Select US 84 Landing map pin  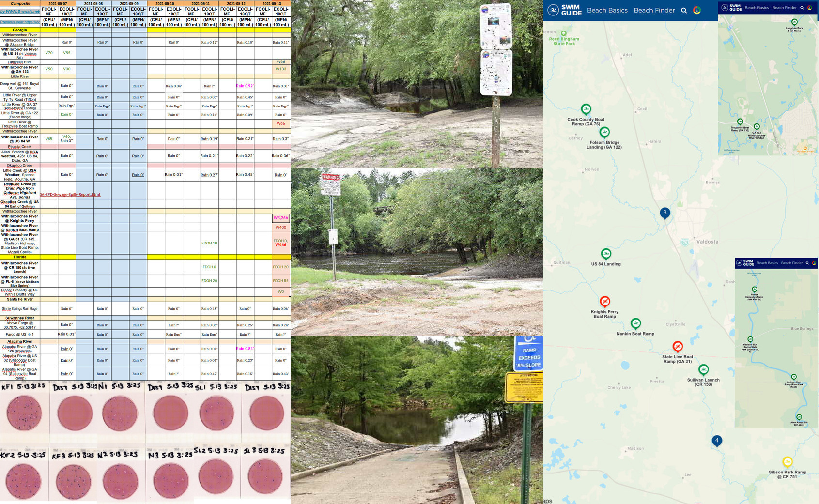(606, 254)
